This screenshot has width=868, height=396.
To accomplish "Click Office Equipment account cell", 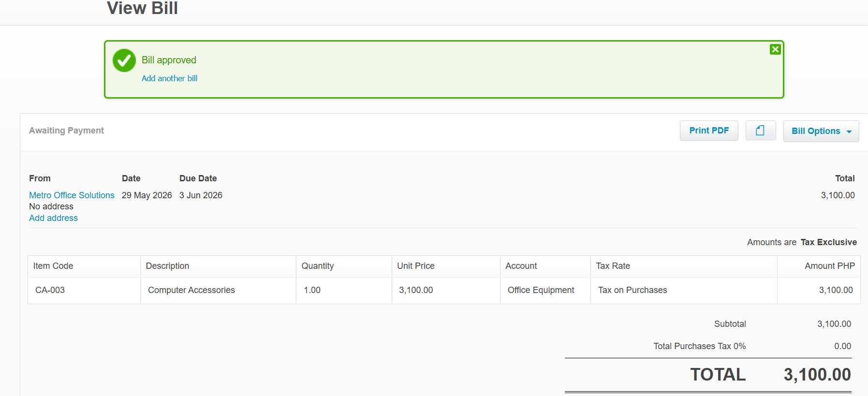I will [545, 290].
